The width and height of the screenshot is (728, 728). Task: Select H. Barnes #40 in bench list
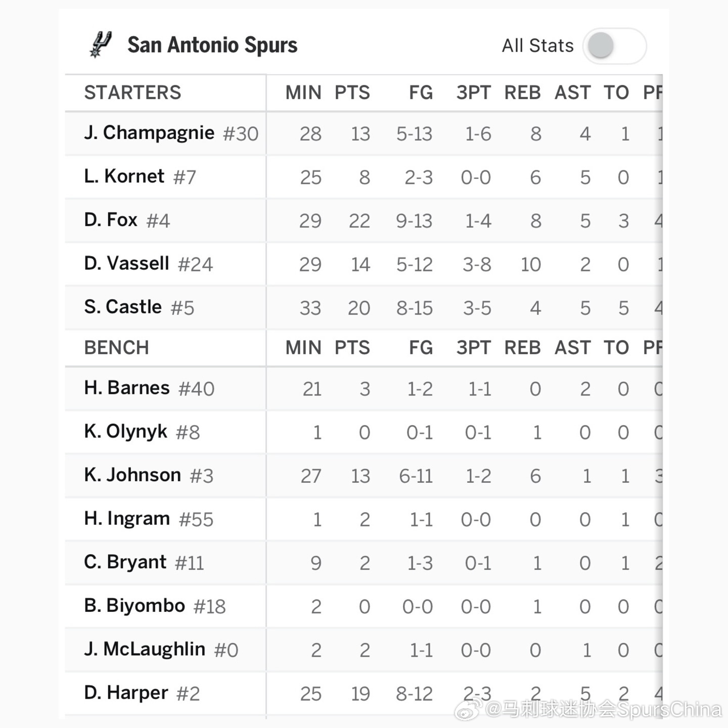pos(149,388)
